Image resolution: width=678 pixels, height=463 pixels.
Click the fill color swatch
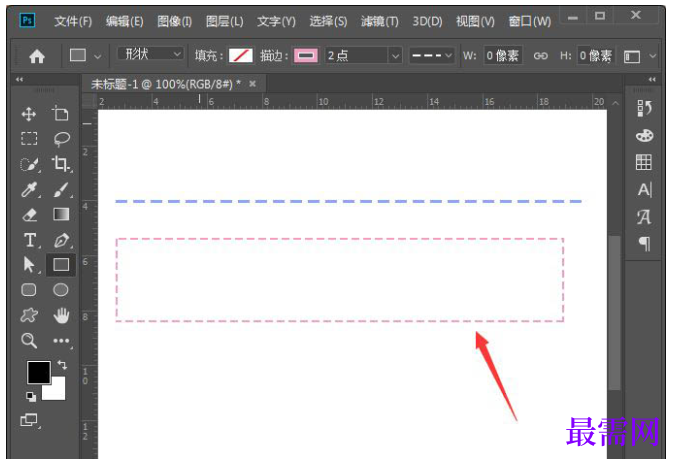(x=240, y=55)
